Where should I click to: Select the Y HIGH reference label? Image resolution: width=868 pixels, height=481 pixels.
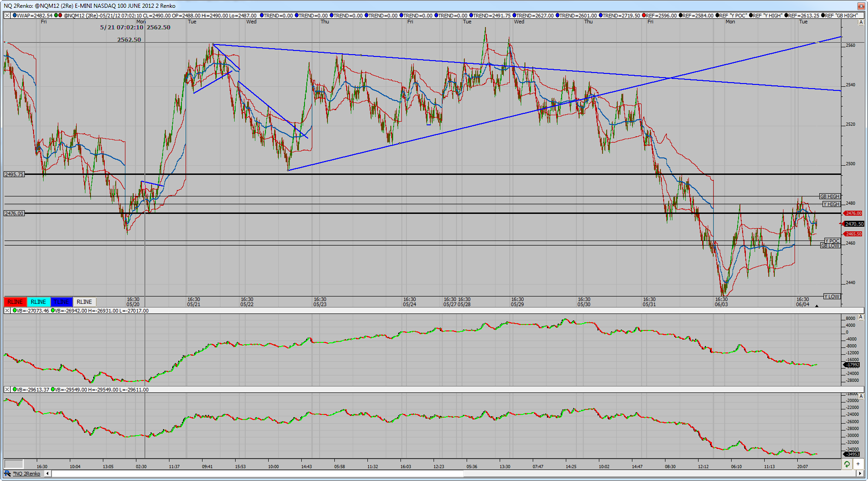coord(831,204)
